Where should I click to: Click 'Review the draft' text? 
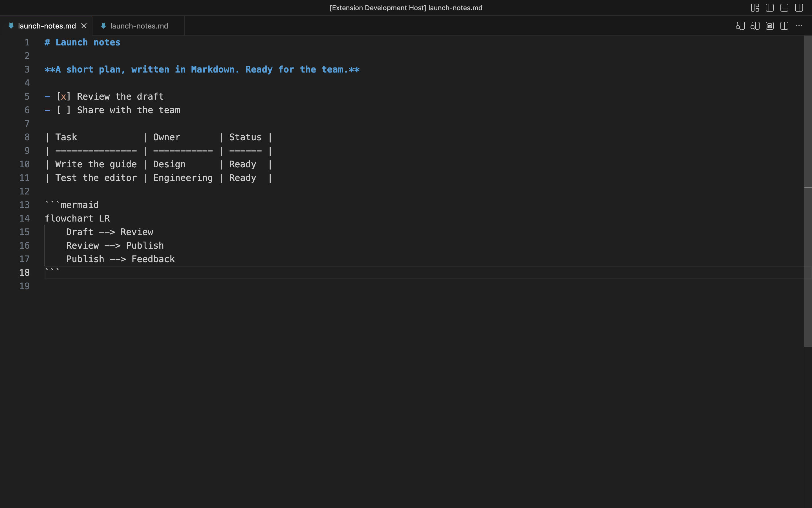tap(120, 97)
